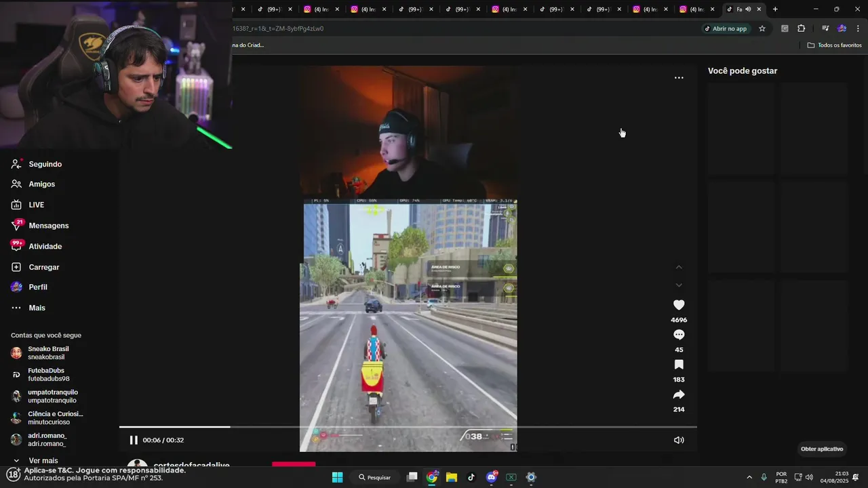Expand hidden system tray icons chevron
Screen dimensions: 868x488
click(749, 477)
